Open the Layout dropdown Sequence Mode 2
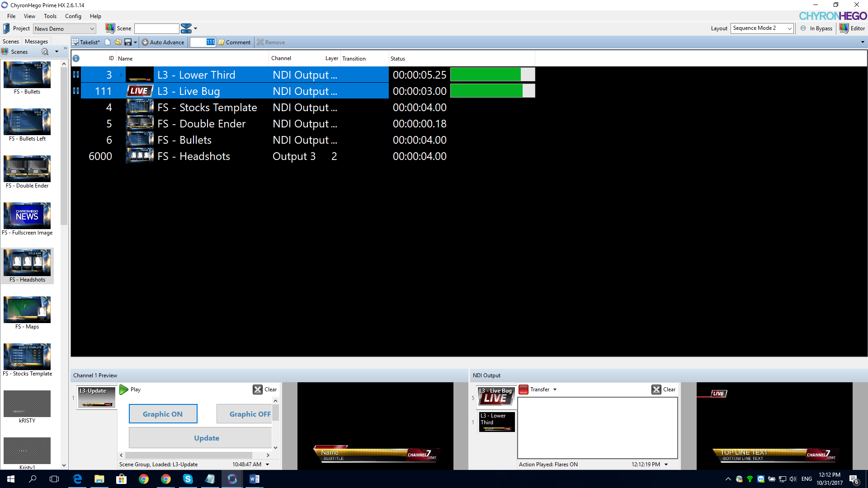 pos(762,28)
